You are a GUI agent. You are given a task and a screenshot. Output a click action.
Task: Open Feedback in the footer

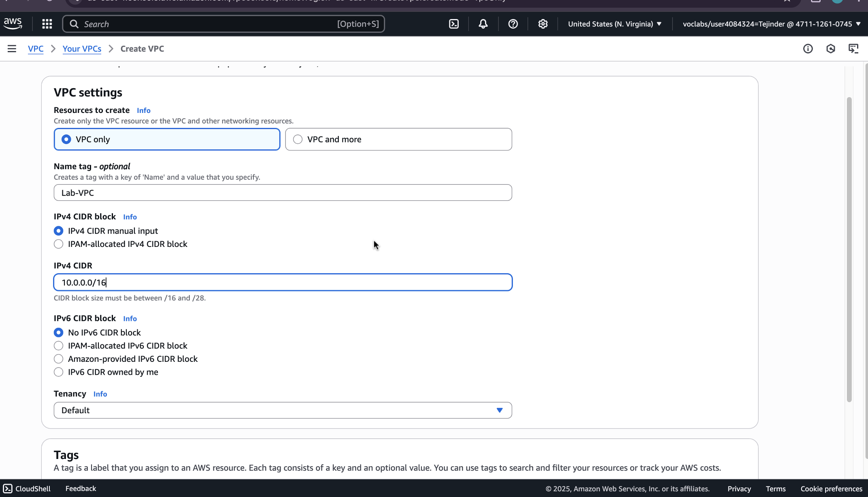click(81, 489)
